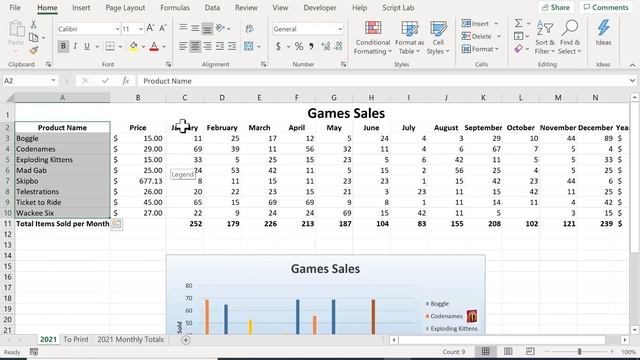Select the Format Painter brush

pos(33,51)
